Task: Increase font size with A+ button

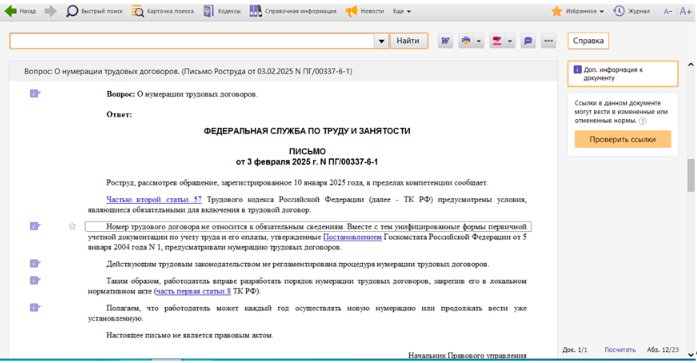Action: (685, 11)
